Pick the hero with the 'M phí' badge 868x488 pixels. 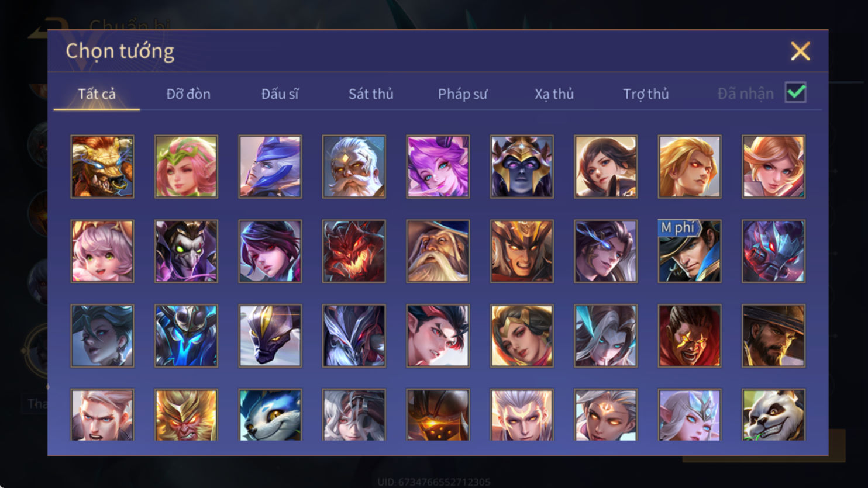pos(690,251)
